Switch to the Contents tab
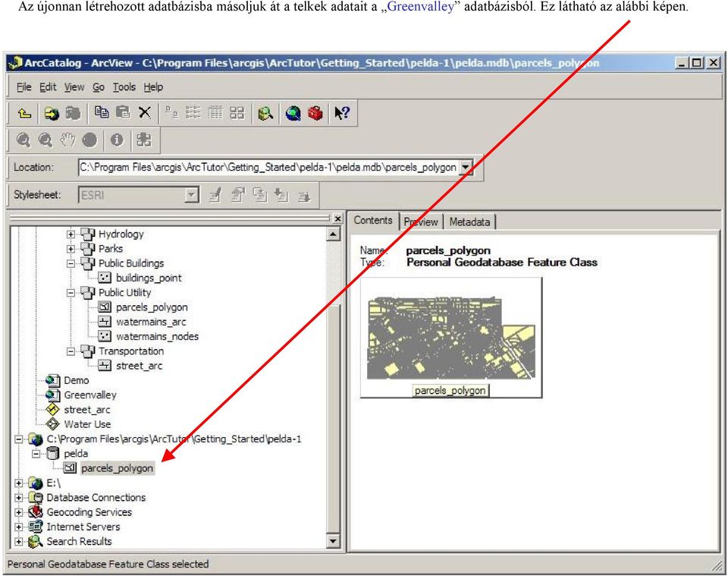Image resolution: width=728 pixels, height=579 pixels. [373, 220]
